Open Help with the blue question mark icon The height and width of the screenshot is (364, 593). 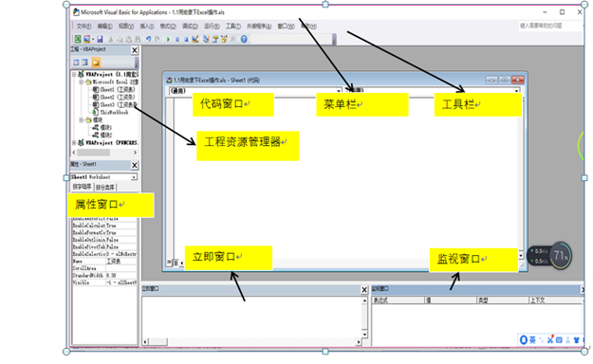pos(244,39)
